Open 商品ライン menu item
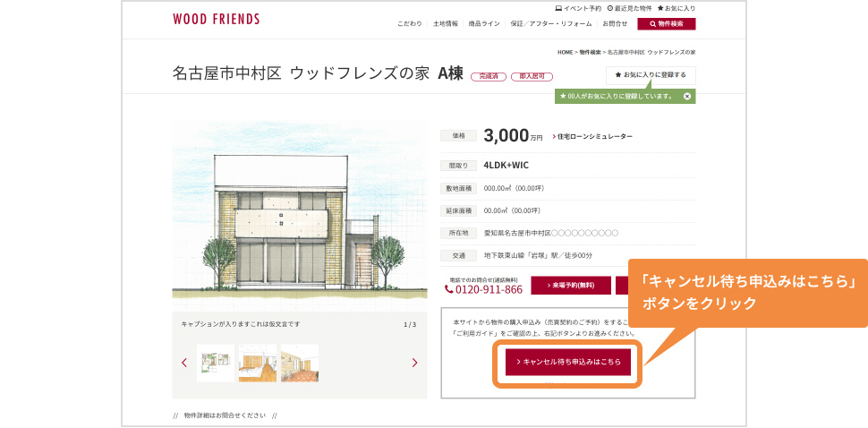The image size is (868, 428). coord(484,24)
